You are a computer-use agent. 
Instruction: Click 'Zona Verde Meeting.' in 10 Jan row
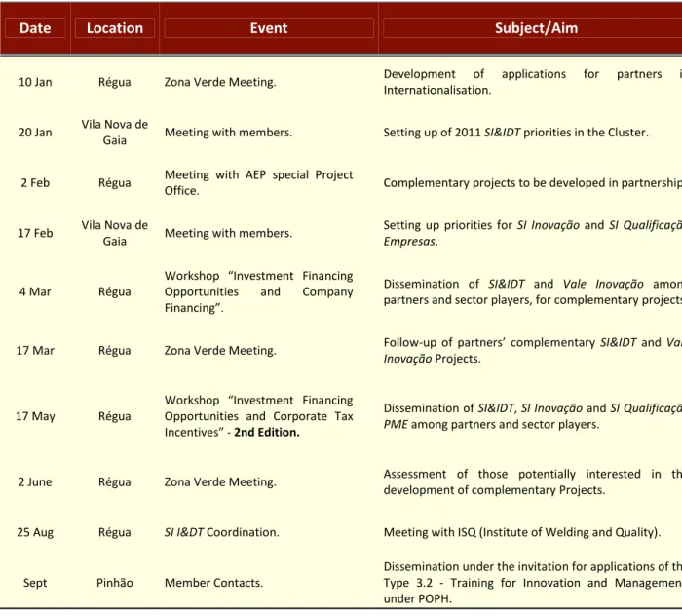click(x=220, y=82)
